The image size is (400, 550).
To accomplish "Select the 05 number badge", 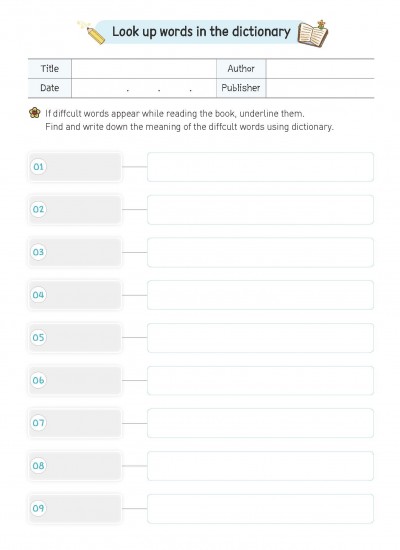I will [x=38, y=337].
